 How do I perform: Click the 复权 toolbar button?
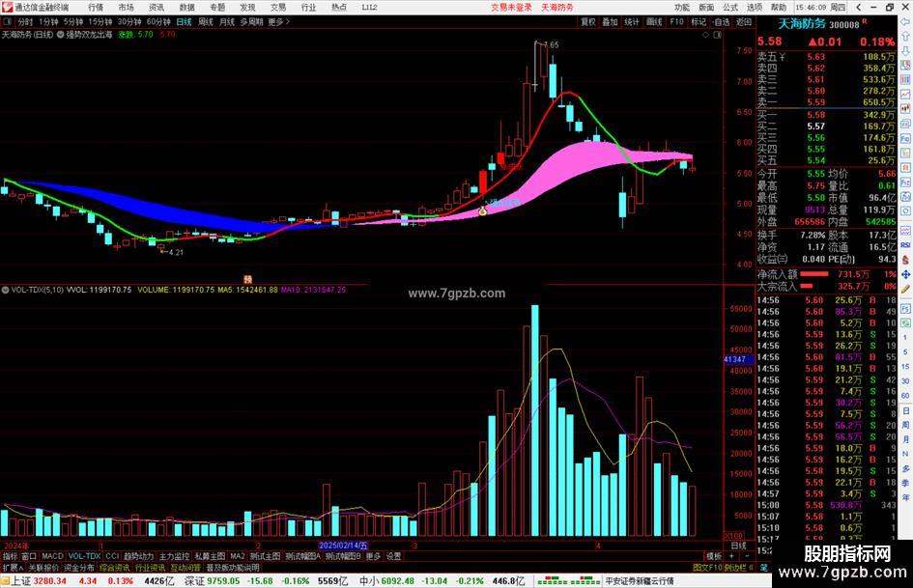(588, 21)
